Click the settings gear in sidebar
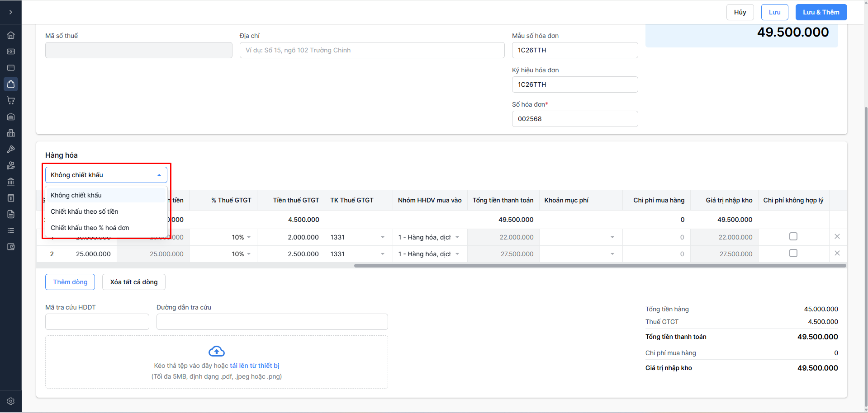Screen dimensions: 868x413 [x=11, y=401]
